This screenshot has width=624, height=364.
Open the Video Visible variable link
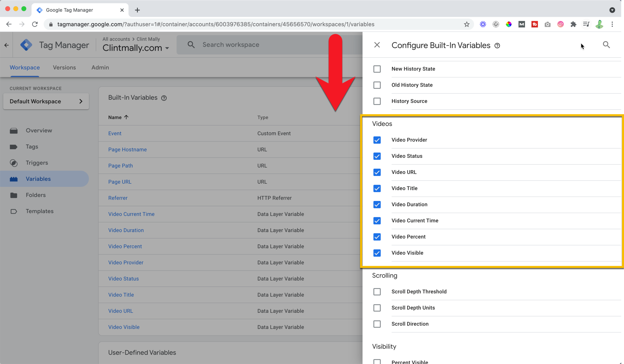(x=124, y=327)
